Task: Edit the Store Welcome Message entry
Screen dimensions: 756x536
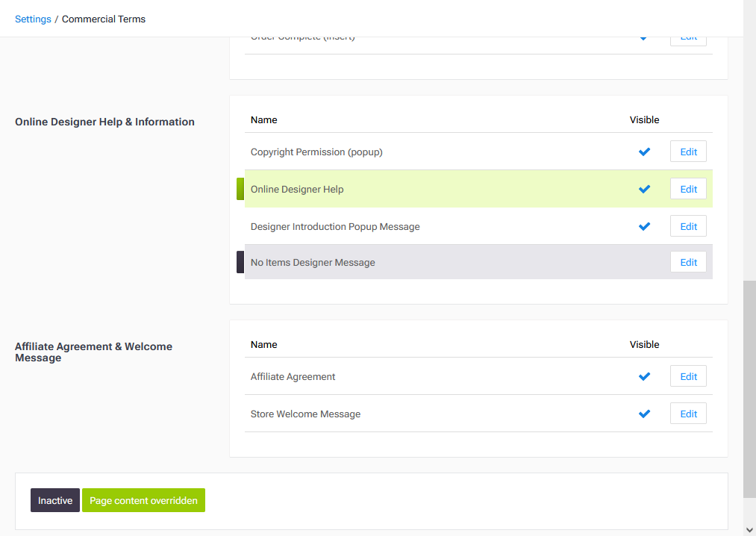Action: tap(687, 414)
